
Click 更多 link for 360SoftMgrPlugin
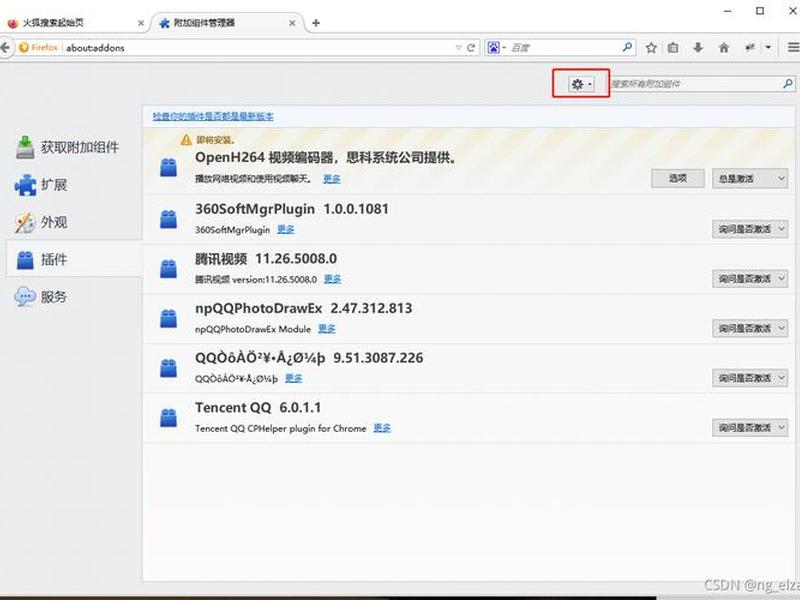(286, 230)
